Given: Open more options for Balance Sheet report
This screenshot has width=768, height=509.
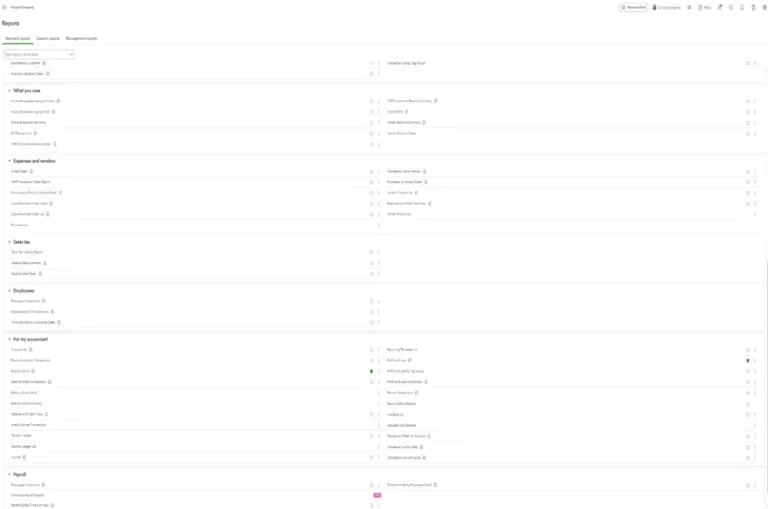Looking at the screenshot, I should (x=379, y=371).
